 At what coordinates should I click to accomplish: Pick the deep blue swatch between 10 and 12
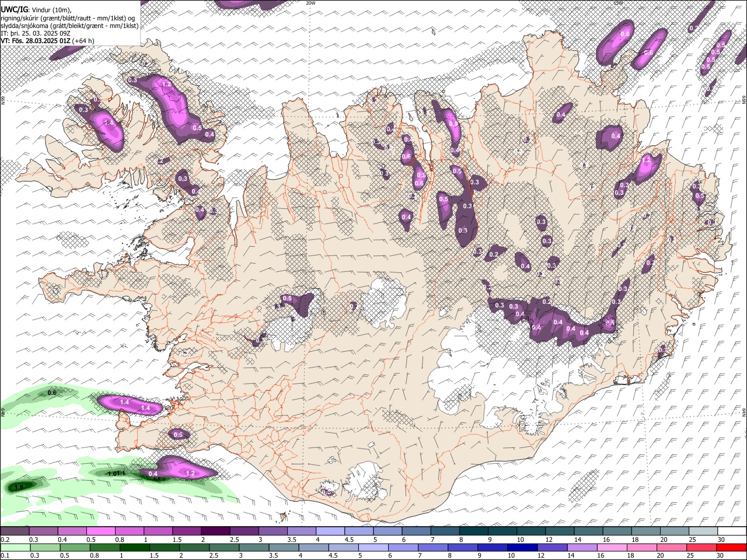(x=523, y=547)
